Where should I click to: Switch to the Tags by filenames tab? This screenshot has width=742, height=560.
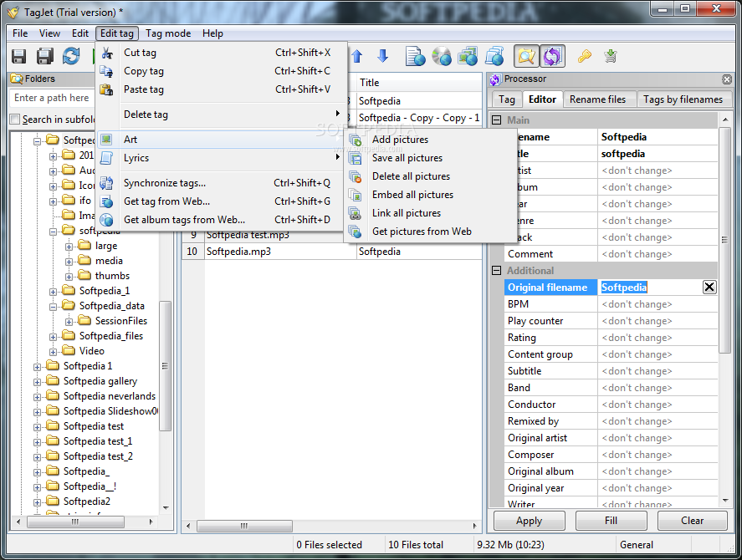tap(683, 99)
